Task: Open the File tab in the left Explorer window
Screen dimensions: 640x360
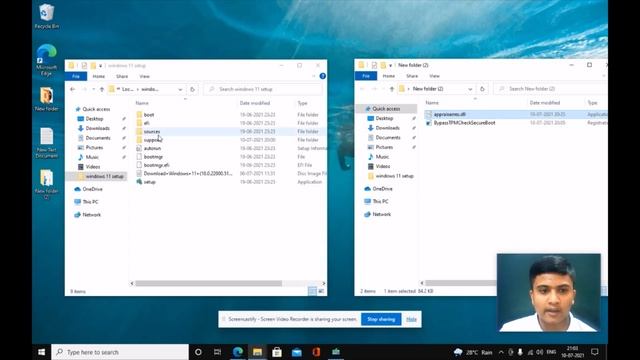Action: (x=76, y=76)
